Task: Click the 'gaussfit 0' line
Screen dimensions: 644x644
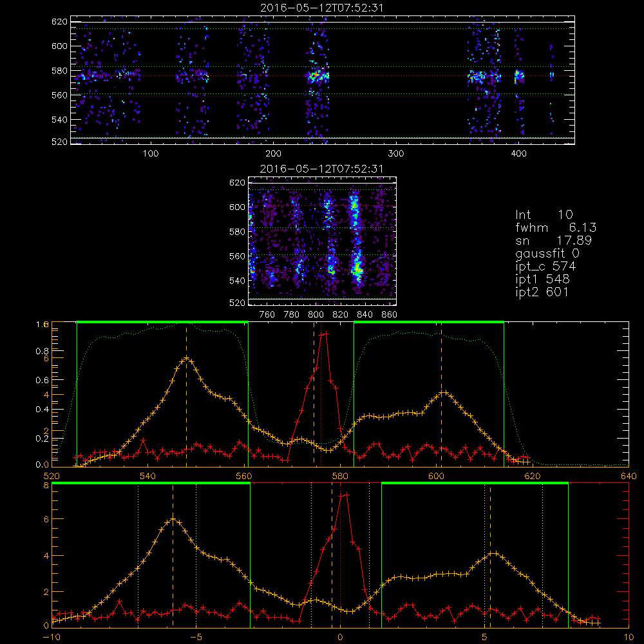Action: click(x=547, y=253)
